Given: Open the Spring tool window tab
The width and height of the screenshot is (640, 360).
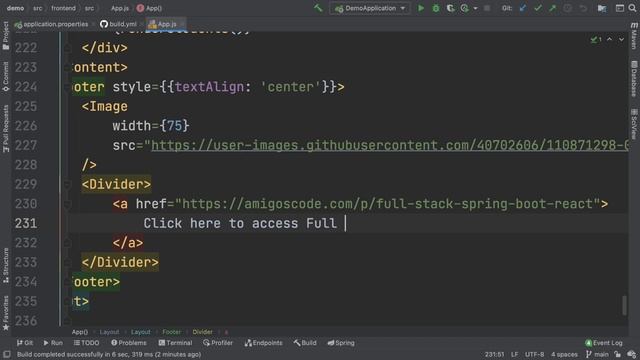Looking at the screenshot, I should click(x=341, y=343).
